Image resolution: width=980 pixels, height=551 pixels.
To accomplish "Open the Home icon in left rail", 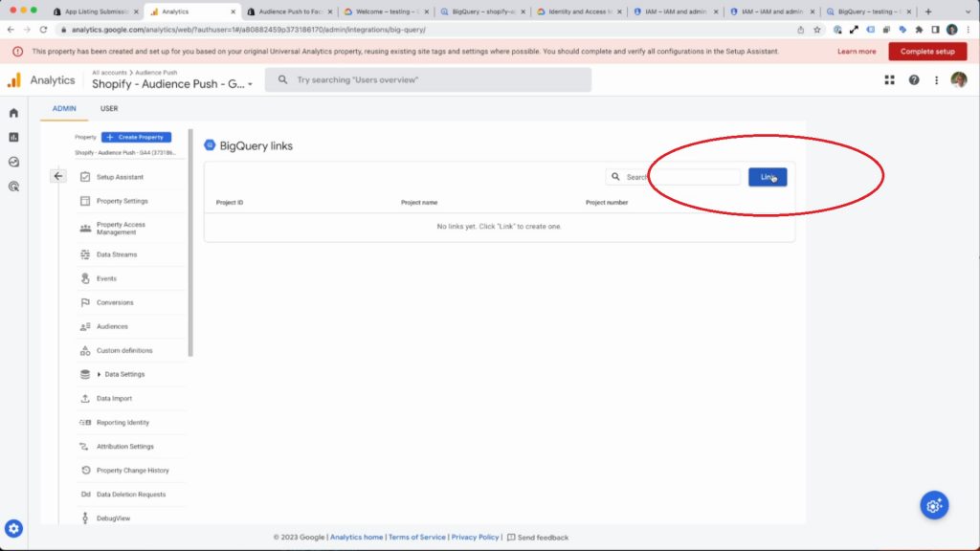I will pyautogui.click(x=13, y=113).
